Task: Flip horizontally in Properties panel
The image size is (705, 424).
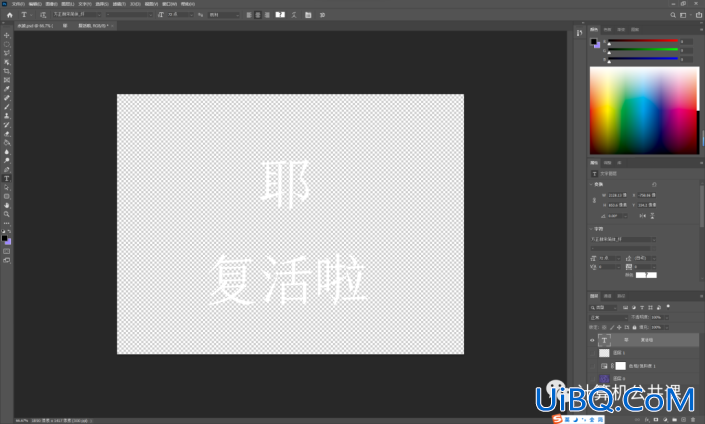Action: point(643,216)
